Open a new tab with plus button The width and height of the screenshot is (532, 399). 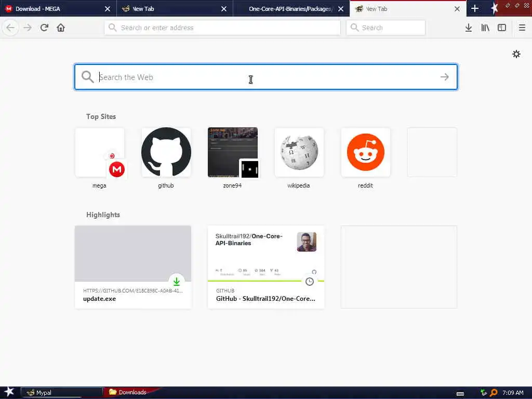click(475, 8)
